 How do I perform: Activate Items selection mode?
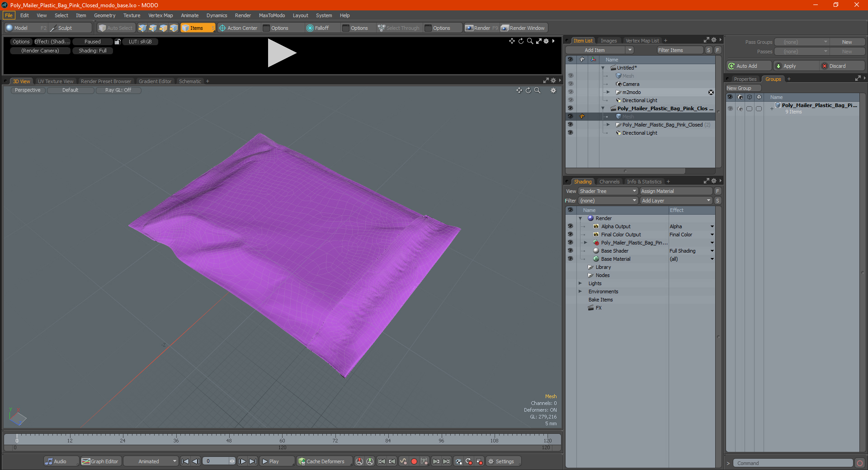pyautogui.click(x=198, y=28)
